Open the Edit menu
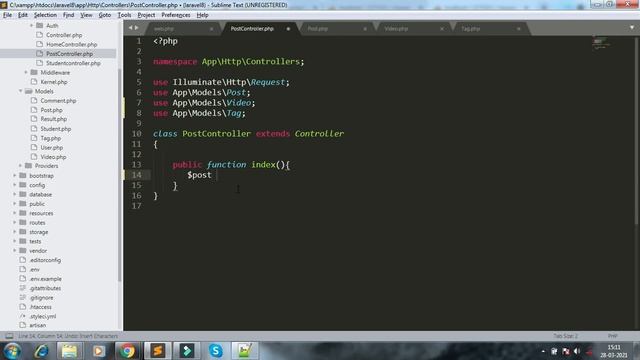Image resolution: width=640 pixels, height=360 pixels. [23, 15]
